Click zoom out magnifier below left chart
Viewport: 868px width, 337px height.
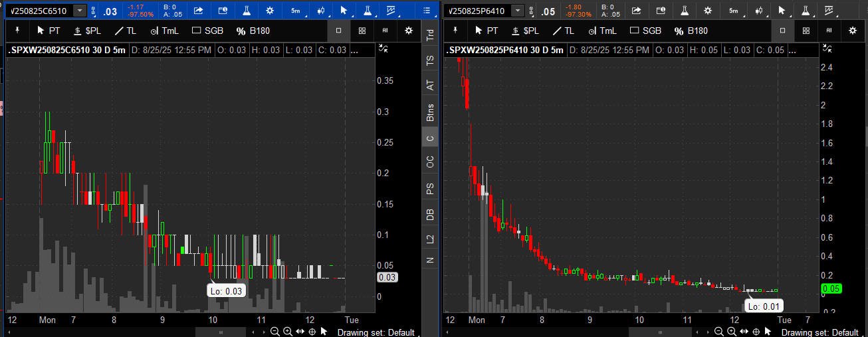pyautogui.click(x=274, y=332)
